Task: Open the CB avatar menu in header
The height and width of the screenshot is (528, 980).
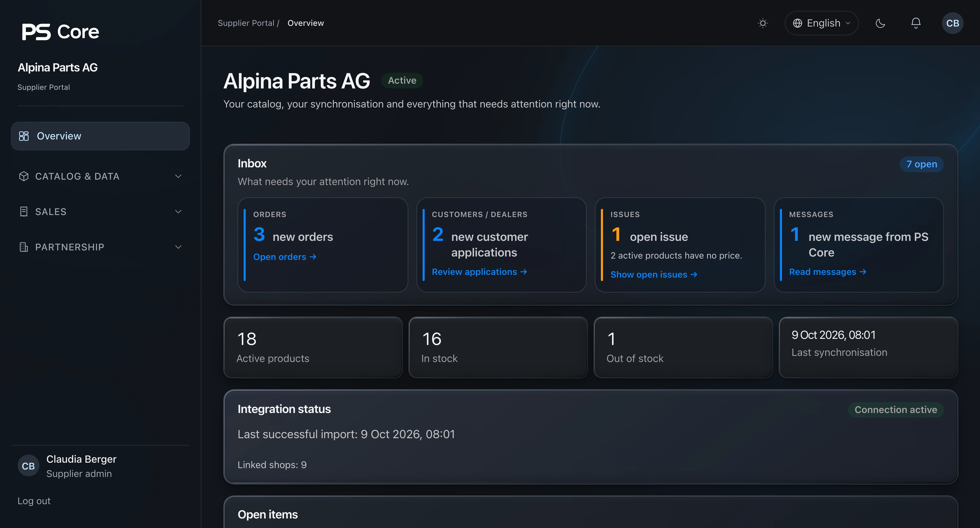Action: pyautogui.click(x=953, y=23)
